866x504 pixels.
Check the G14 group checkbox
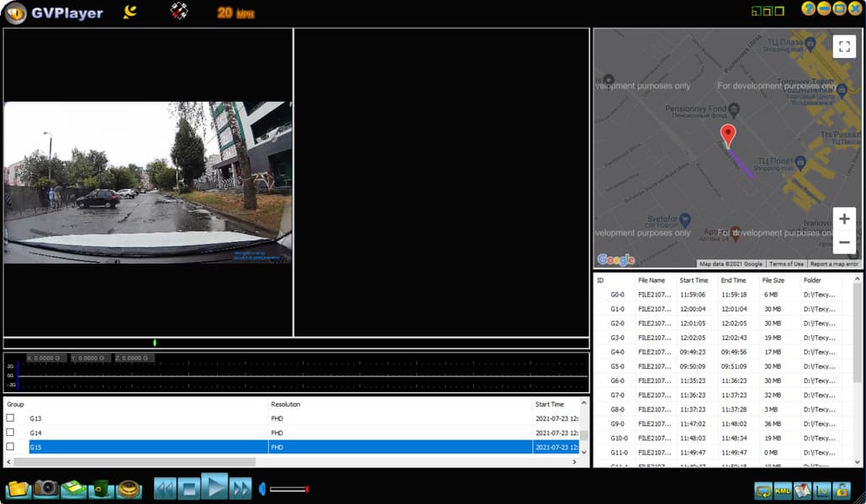10,433
